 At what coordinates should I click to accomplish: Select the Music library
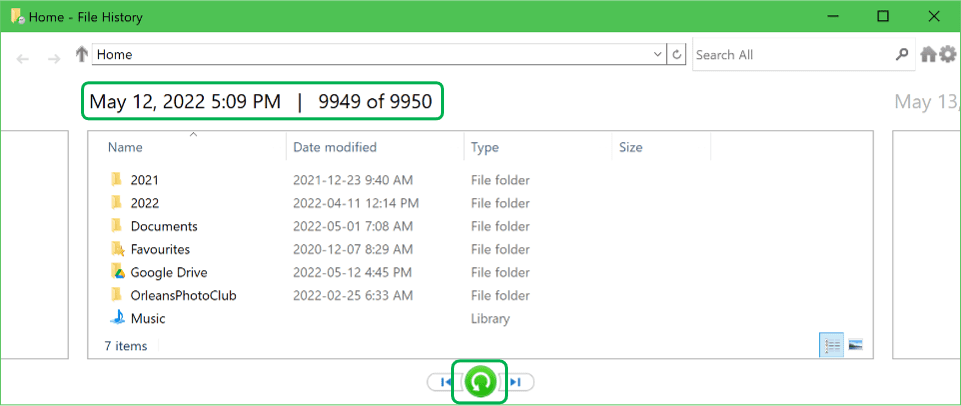pos(138,318)
